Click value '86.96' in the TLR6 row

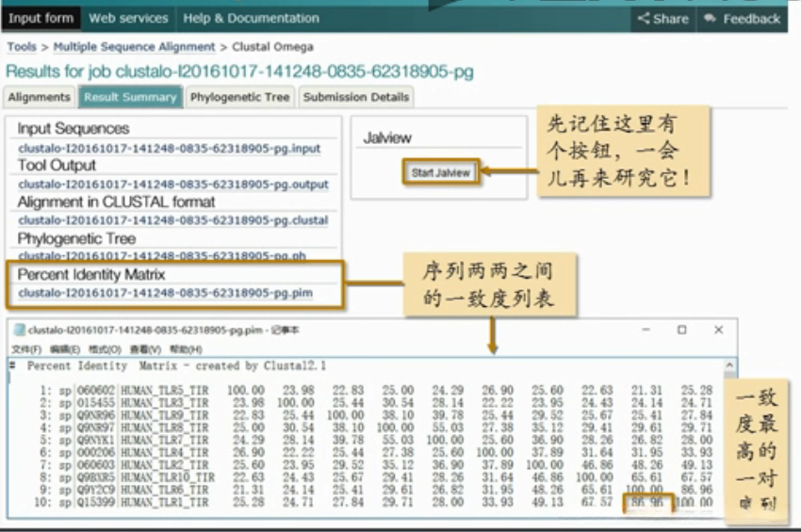(696, 491)
